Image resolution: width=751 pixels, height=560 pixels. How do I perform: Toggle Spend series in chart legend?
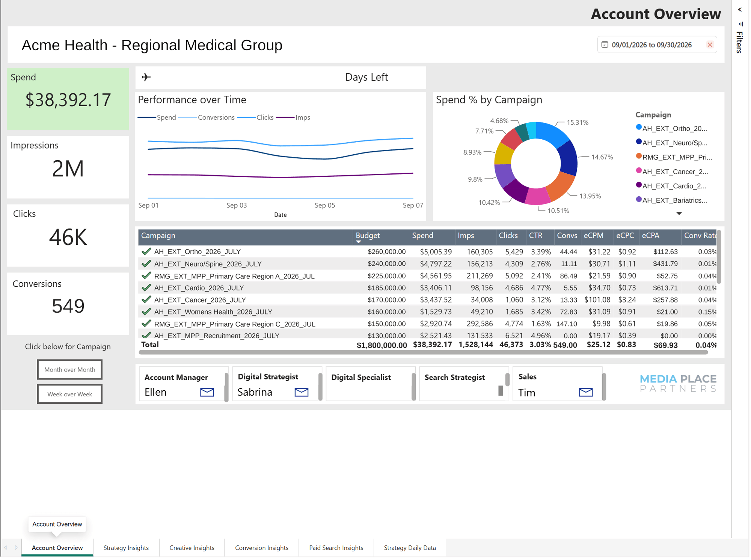pyautogui.click(x=157, y=117)
